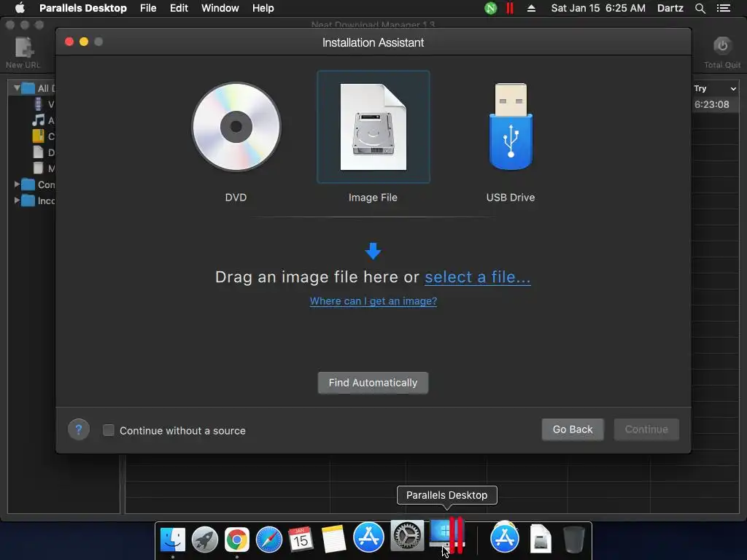Click the 6:23:08 cell in download list
The height and width of the screenshot is (560, 747).
coord(712,104)
